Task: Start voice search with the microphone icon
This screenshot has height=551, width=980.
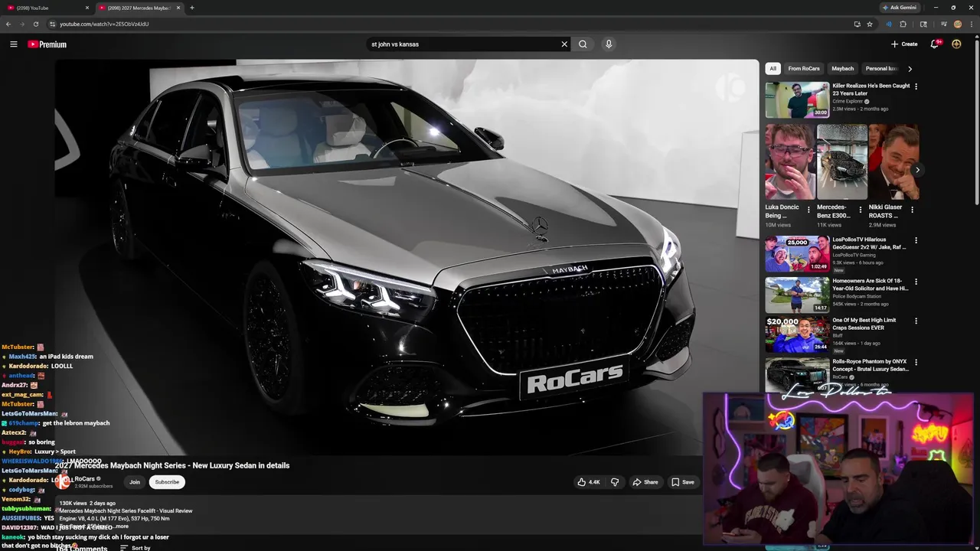Action: 609,44
